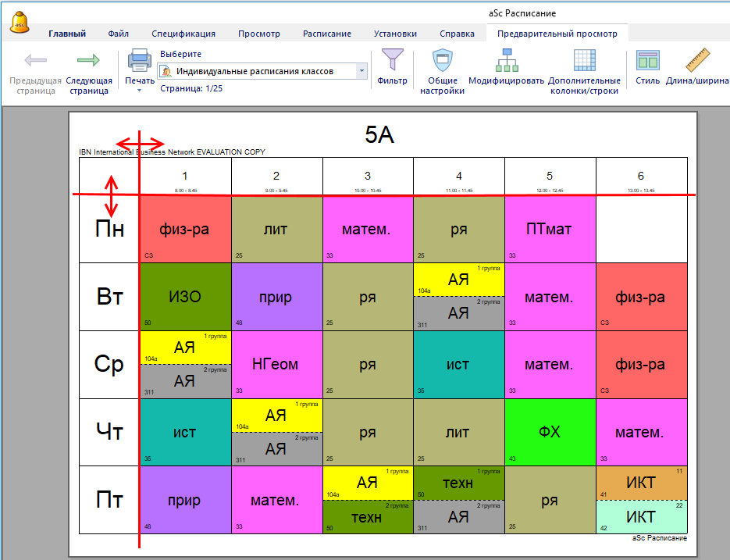
Task: Select the green ФХ lesson cell on Thursday
Action: click(550, 432)
